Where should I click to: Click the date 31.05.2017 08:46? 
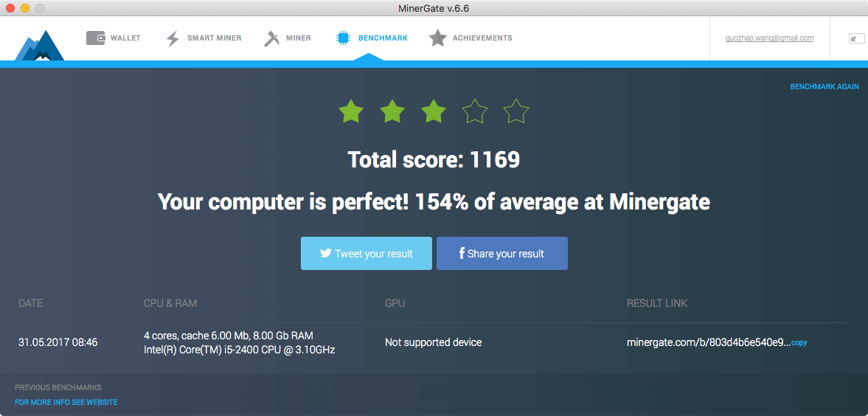point(58,342)
